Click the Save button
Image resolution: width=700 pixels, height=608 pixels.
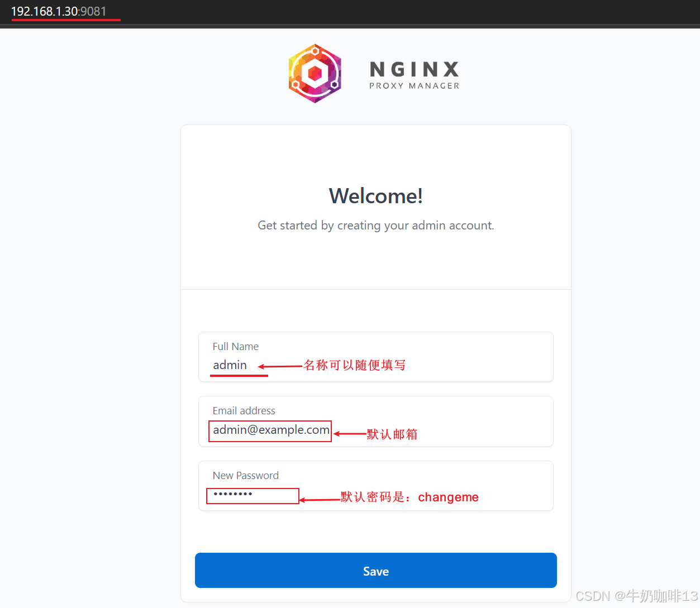coord(376,571)
